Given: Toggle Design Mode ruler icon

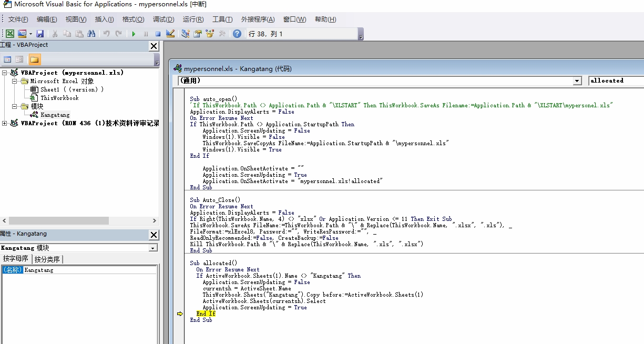Looking at the screenshot, I should 170,34.
